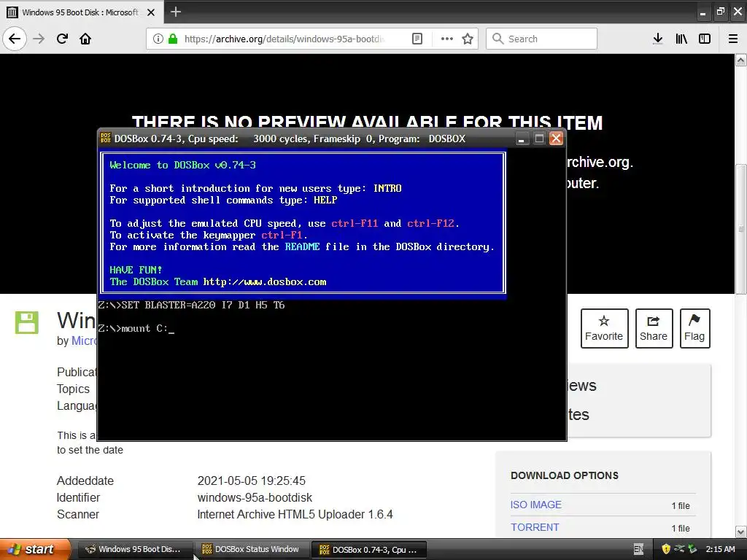Bookmark this page with the star icon
This screenshot has width=747, height=560.
(x=468, y=39)
